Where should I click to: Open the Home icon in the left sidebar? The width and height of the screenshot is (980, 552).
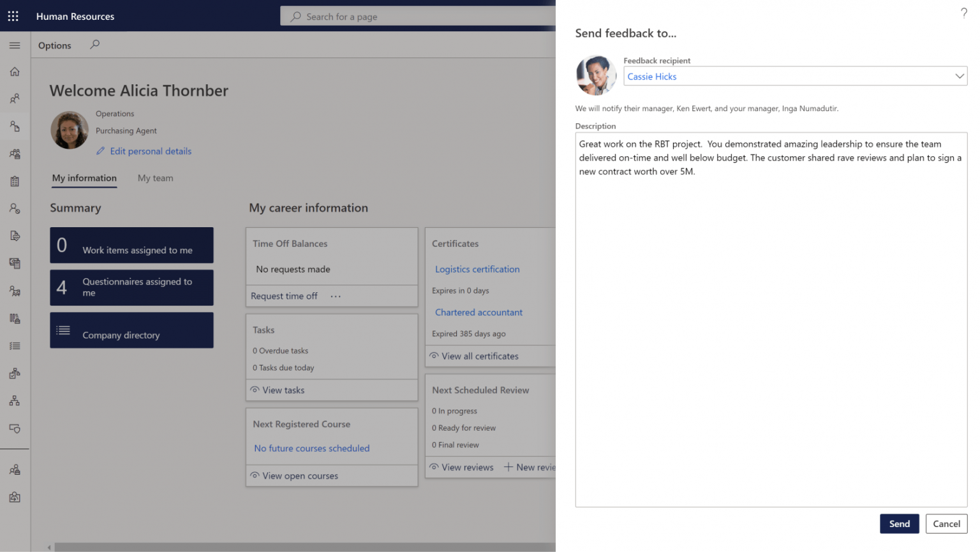(14, 71)
